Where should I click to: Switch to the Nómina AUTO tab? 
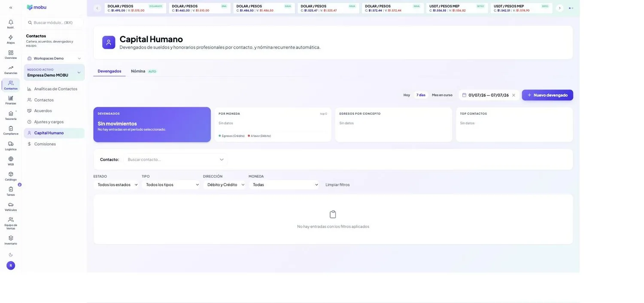pos(144,71)
